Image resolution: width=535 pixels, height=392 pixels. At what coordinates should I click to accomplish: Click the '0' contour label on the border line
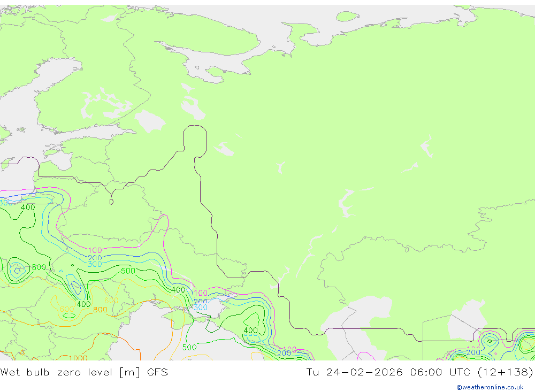point(111,202)
